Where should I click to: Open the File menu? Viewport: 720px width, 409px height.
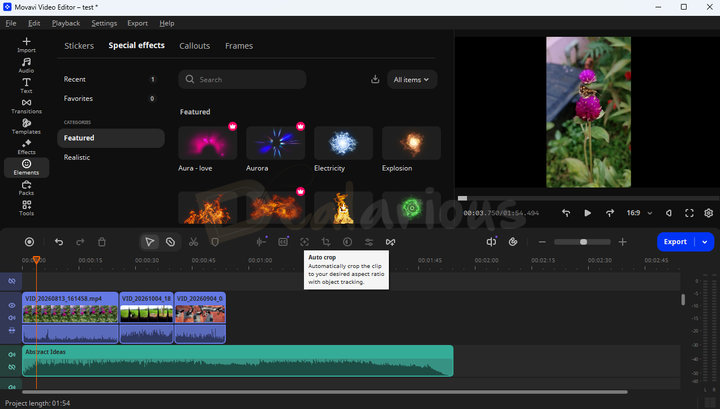point(11,23)
